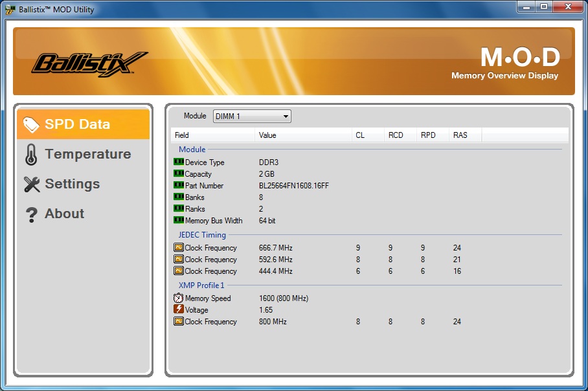Switch to the Temperature tab
The image size is (588, 391).
pos(84,154)
